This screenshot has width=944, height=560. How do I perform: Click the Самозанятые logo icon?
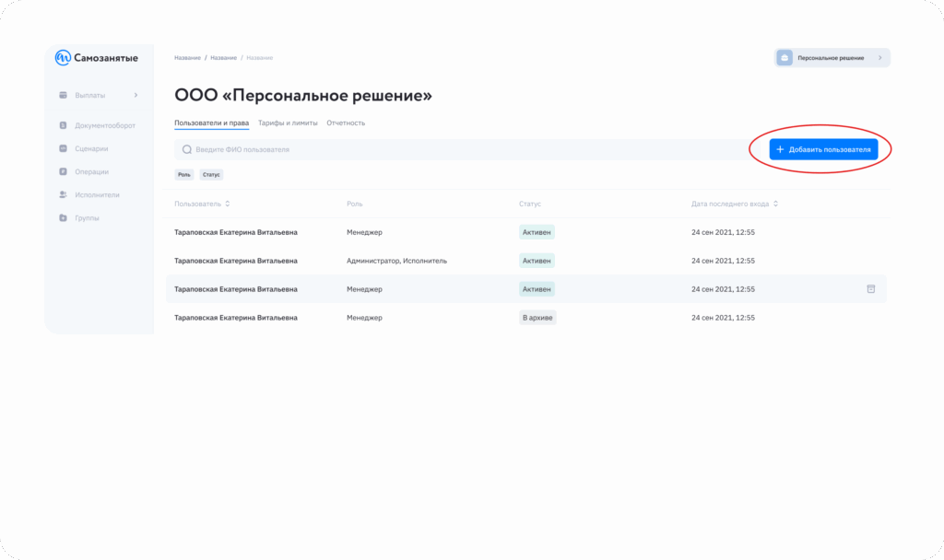tap(63, 58)
